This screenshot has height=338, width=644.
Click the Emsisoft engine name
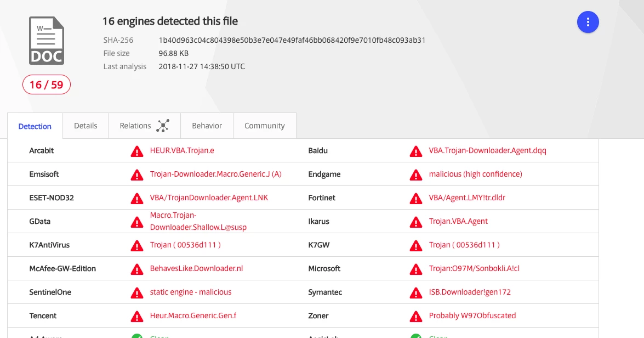44,174
